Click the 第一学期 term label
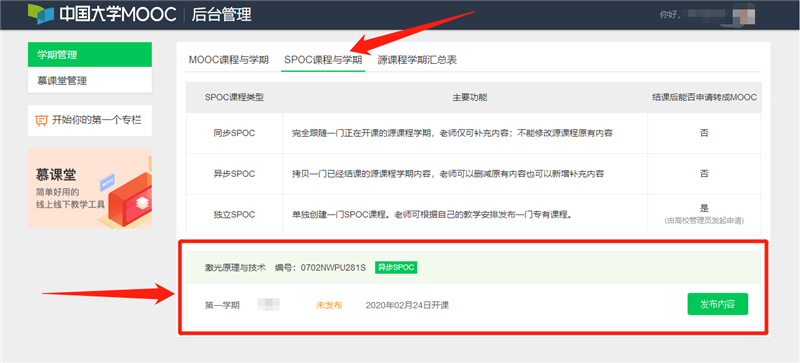This screenshot has width=800, height=363. [222, 305]
